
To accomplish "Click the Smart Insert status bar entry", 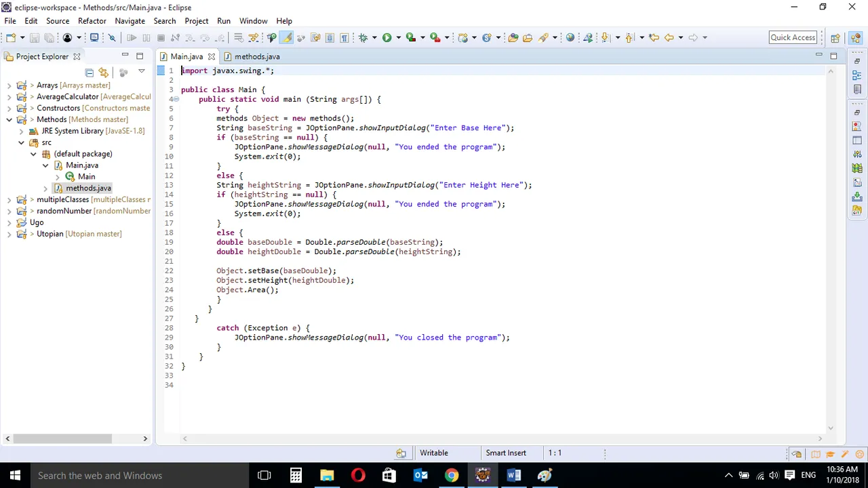I will click(x=506, y=453).
